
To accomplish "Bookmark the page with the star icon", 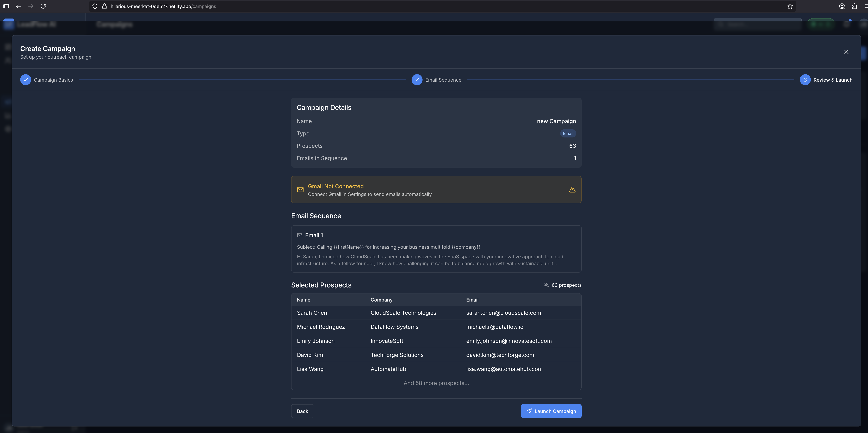I will 790,6.
